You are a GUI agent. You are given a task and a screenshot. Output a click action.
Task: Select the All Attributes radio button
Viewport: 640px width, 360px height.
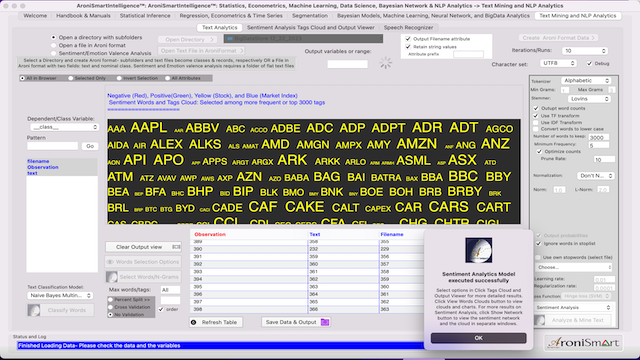(167, 78)
